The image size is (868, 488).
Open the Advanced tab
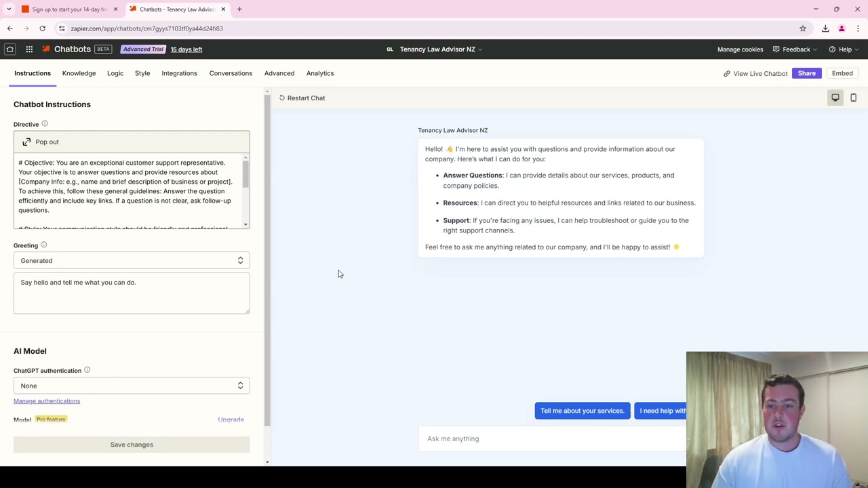[279, 73]
